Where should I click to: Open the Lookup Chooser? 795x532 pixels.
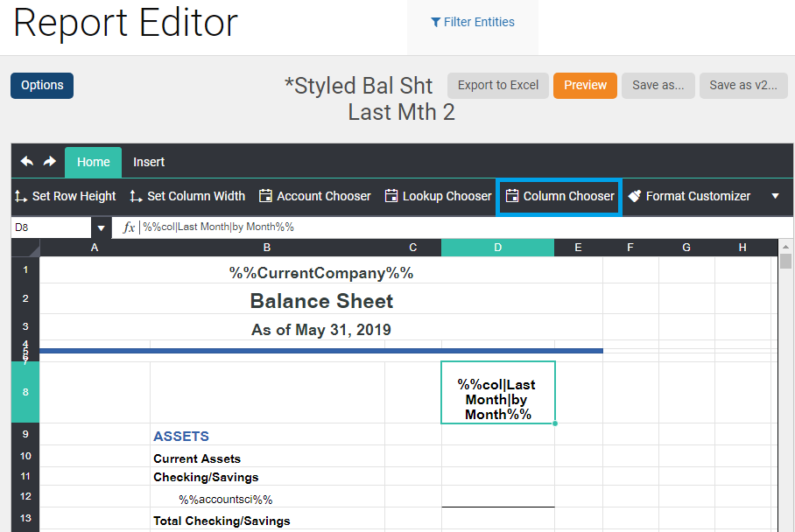(438, 196)
